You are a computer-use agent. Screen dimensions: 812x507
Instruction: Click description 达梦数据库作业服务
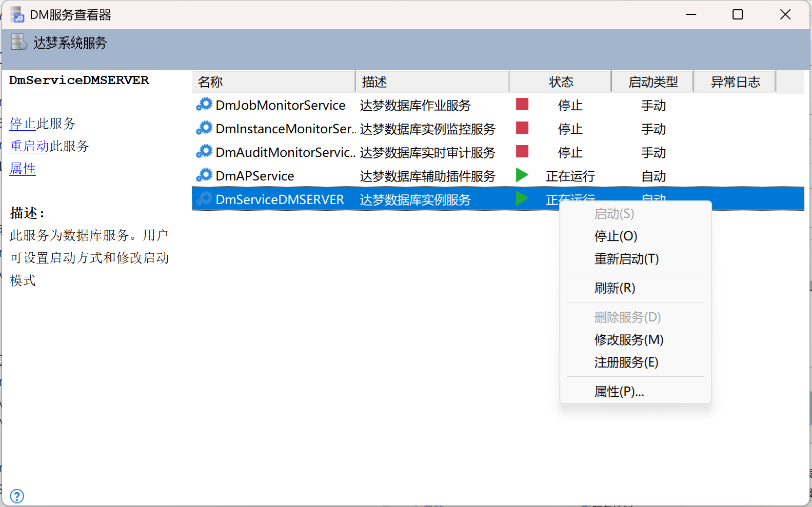[415, 105]
